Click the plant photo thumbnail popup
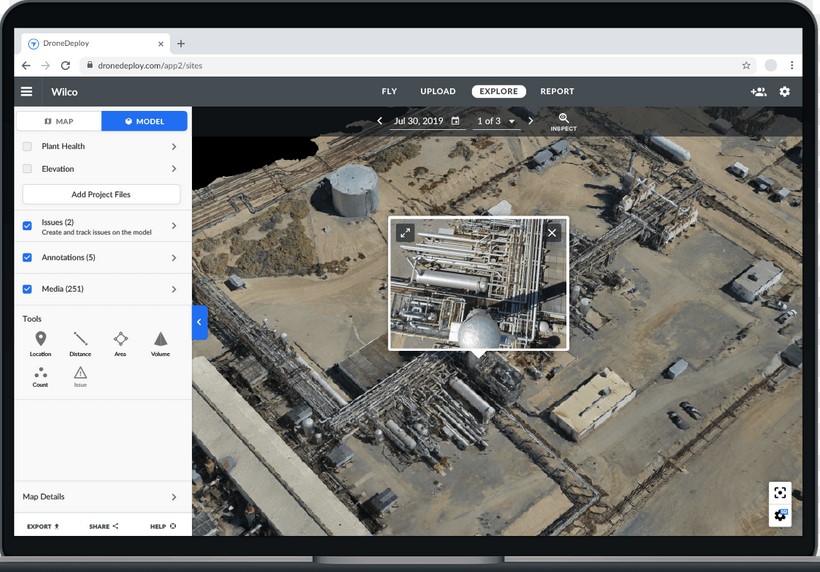Image resolution: width=820 pixels, height=572 pixels. (479, 283)
